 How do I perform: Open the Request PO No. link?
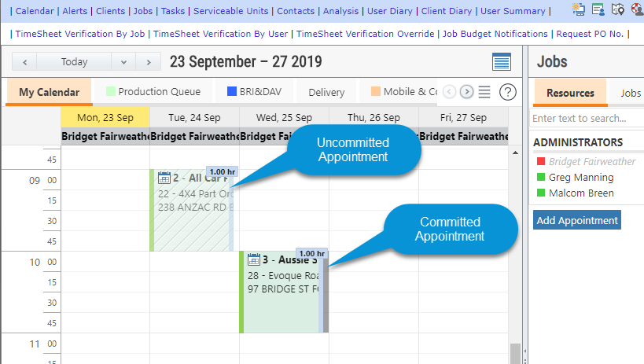590,34
